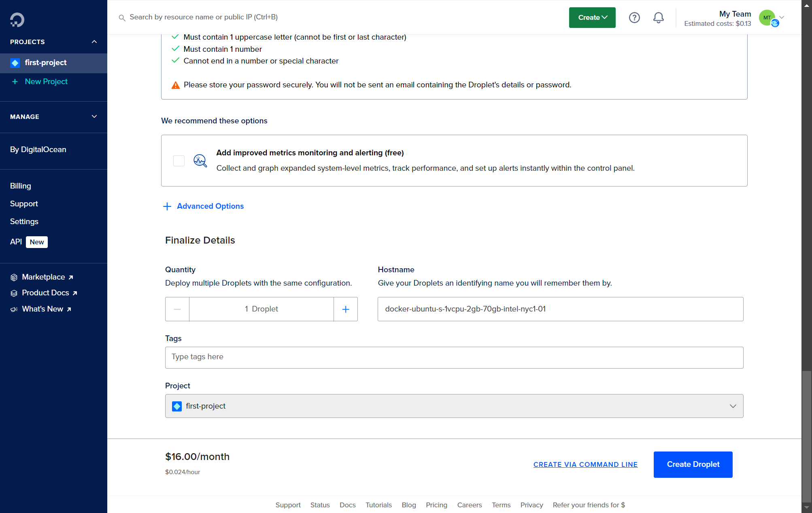Click Create via Command Line link
812x513 pixels.
585,464
